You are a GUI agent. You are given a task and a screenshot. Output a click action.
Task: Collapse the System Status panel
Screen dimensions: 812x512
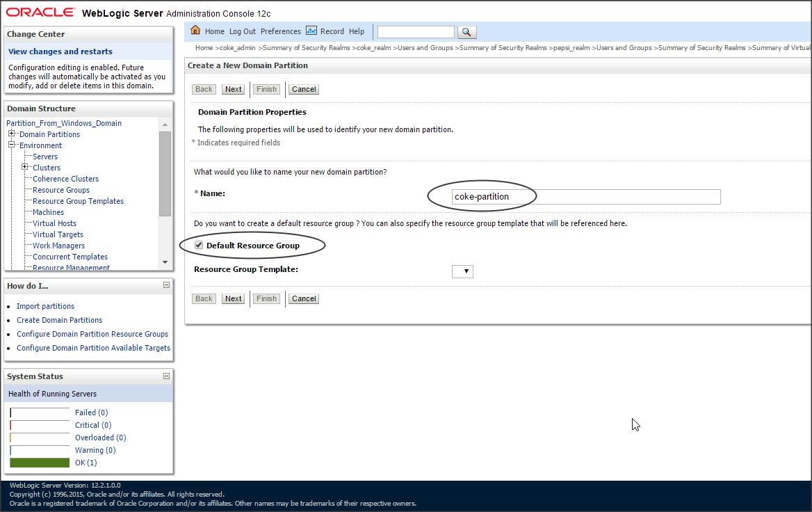pos(166,376)
